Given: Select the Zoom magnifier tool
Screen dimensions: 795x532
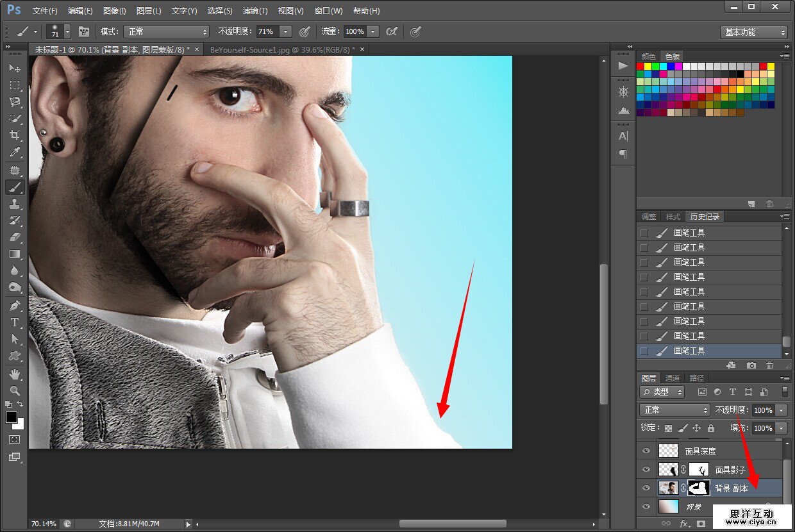Looking at the screenshot, I should (x=14, y=390).
